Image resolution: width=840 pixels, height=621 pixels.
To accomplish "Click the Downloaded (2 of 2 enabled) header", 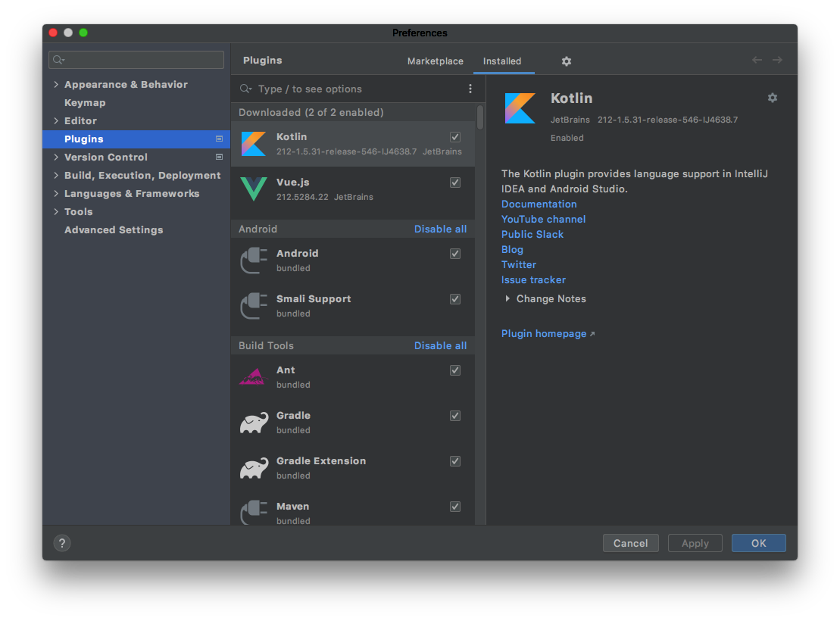I will (x=311, y=113).
